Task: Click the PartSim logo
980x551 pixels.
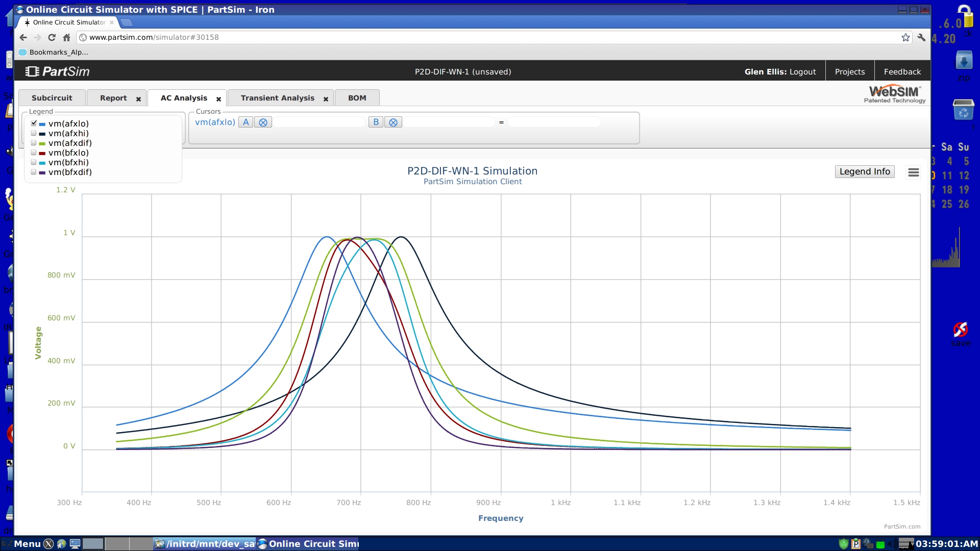Action: pyautogui.click(x=58, y=71)
